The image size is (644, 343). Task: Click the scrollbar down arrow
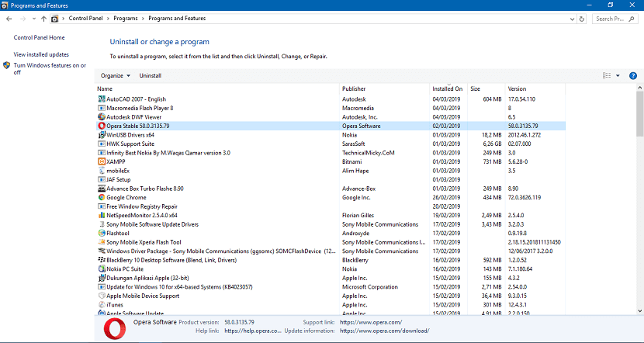click(639, 311)
